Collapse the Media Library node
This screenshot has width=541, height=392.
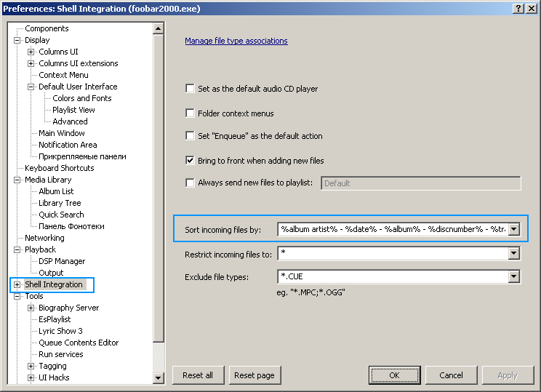17,180
